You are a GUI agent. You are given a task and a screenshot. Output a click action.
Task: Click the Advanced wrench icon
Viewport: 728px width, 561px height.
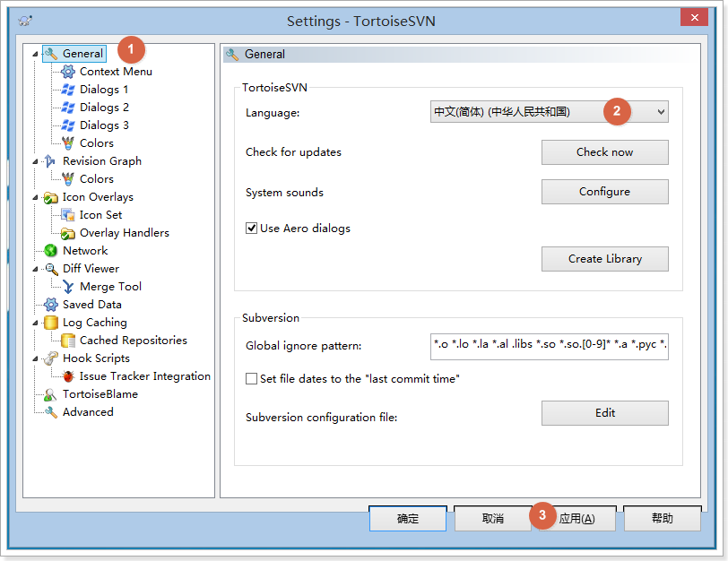(x=50, y=412)
